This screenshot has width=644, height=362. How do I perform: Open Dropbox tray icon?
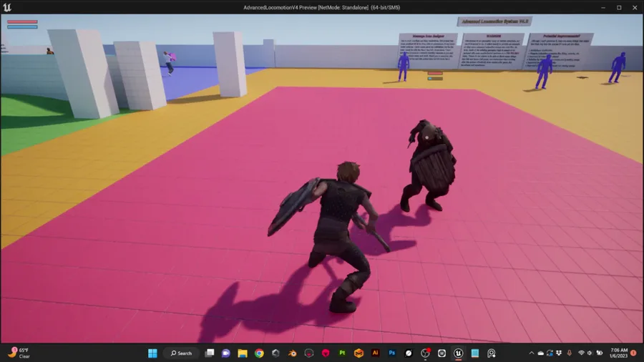[559, 353]
